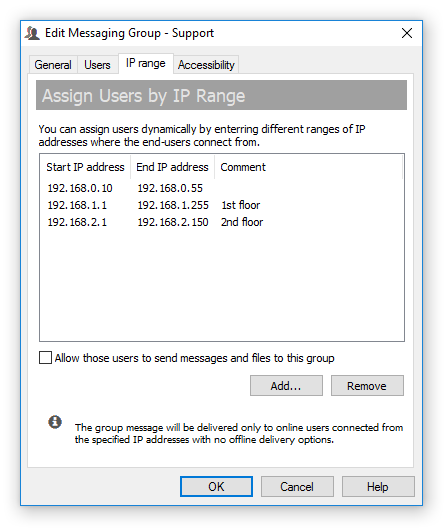Cancel editing the messaging group
Viewport: 444px width, 529px height.
click(x=297, y=486)
